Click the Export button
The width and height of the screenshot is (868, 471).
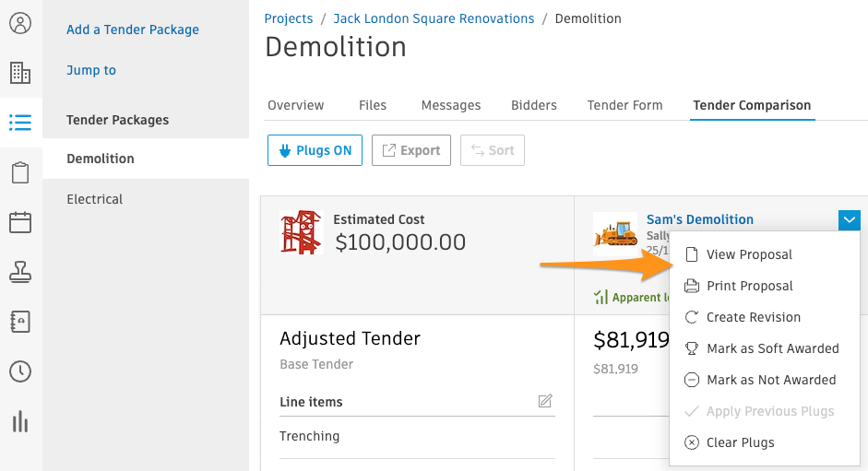410,150
